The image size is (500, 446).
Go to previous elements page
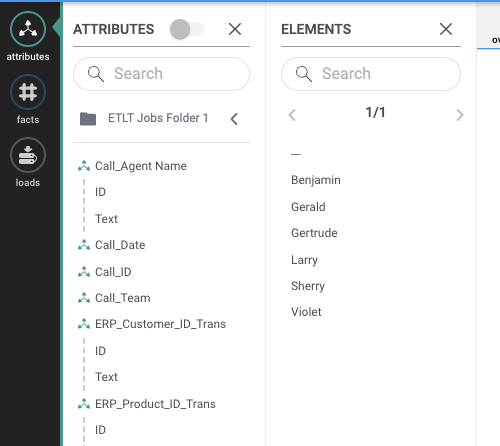point(292,115)
